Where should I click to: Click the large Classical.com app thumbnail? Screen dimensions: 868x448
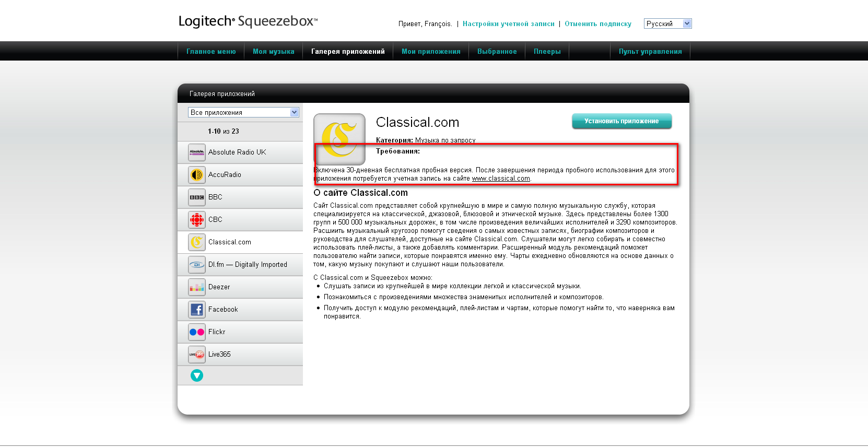coord(339,139)
